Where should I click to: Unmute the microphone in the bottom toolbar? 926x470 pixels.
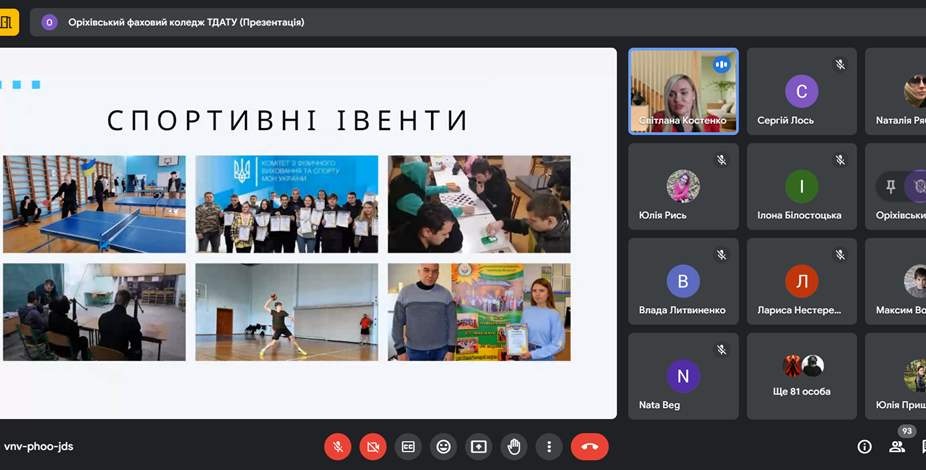pyautogui.click(x=338, y=446)
